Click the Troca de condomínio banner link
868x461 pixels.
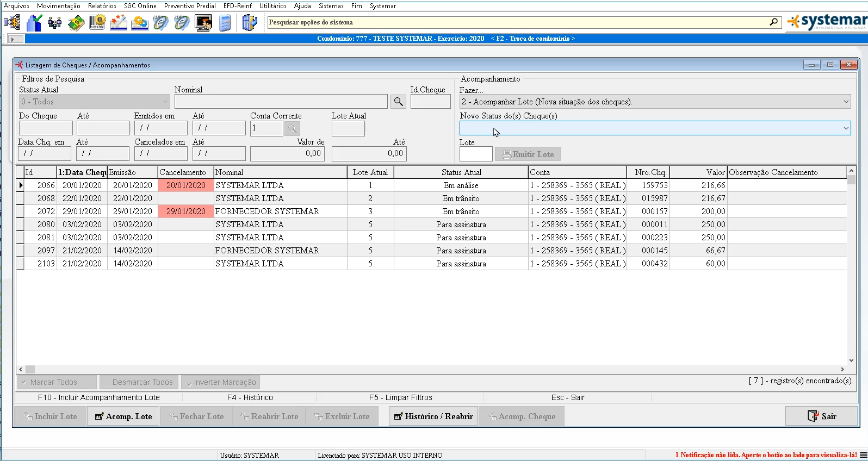pyautogui.click(x=532, y=39)
